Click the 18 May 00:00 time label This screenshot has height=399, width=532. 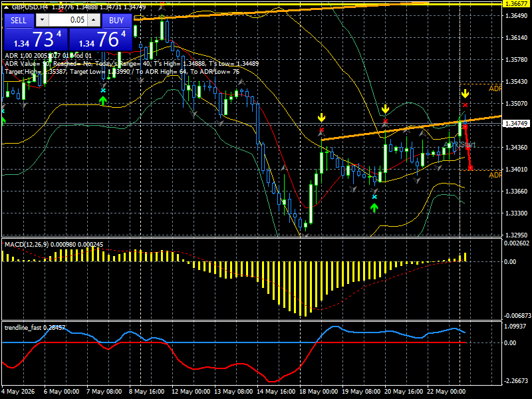pos(319,391)
